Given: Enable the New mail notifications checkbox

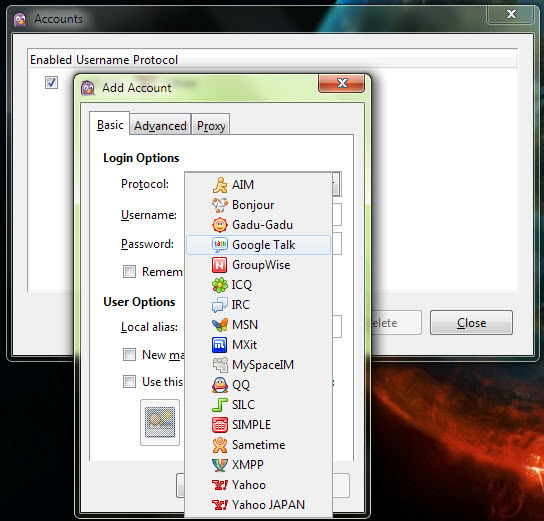Looking at the screenshot, I should click(129, 355).
